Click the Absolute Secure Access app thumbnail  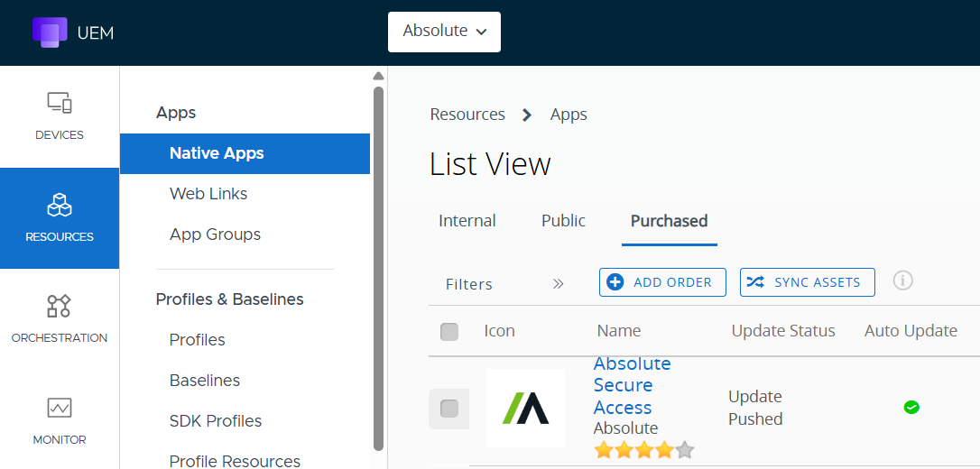coord(525,408)
